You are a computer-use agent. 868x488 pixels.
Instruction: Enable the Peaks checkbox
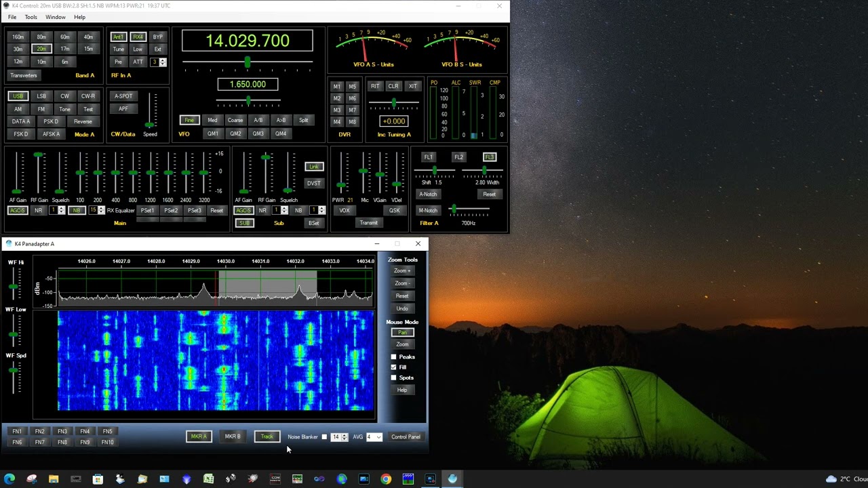click(x=393, y=357)
